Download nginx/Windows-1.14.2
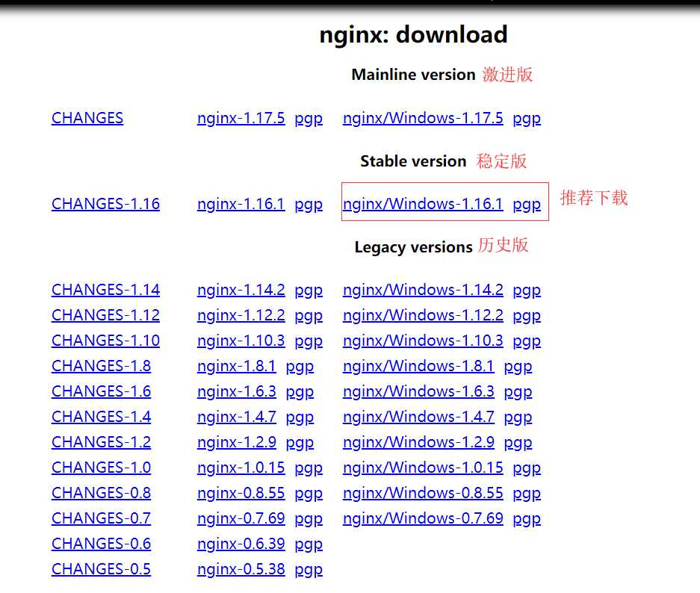The width and height of the screenshot is (700, 593). coord(423,290)
